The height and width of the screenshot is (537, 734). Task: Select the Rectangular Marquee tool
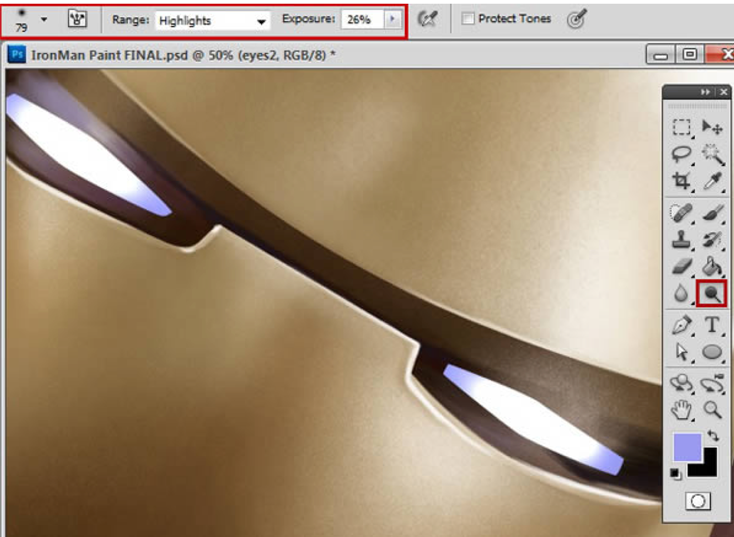(x=682, y=127)
